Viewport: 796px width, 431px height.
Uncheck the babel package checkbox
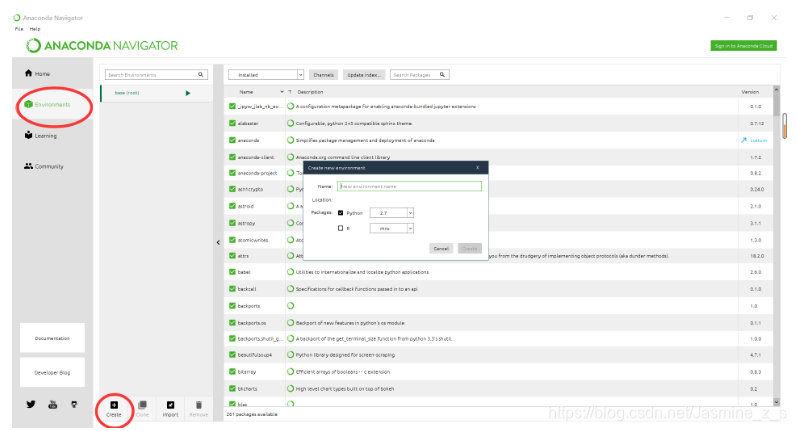(232, 272)
